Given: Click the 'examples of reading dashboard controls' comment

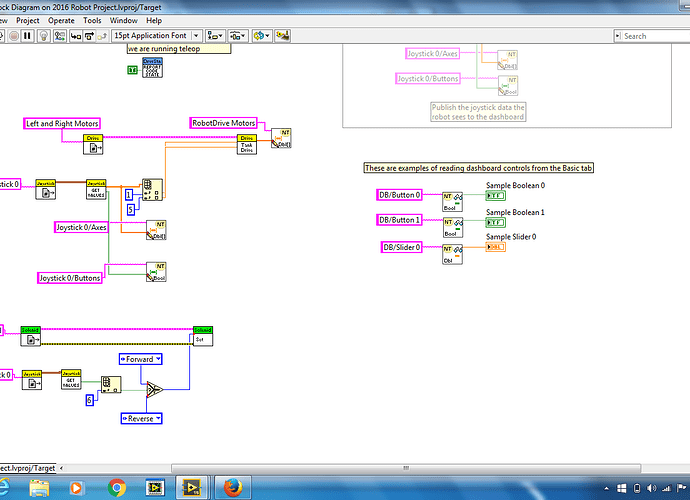Looking at the screenshot, I should tap(478, 168).
